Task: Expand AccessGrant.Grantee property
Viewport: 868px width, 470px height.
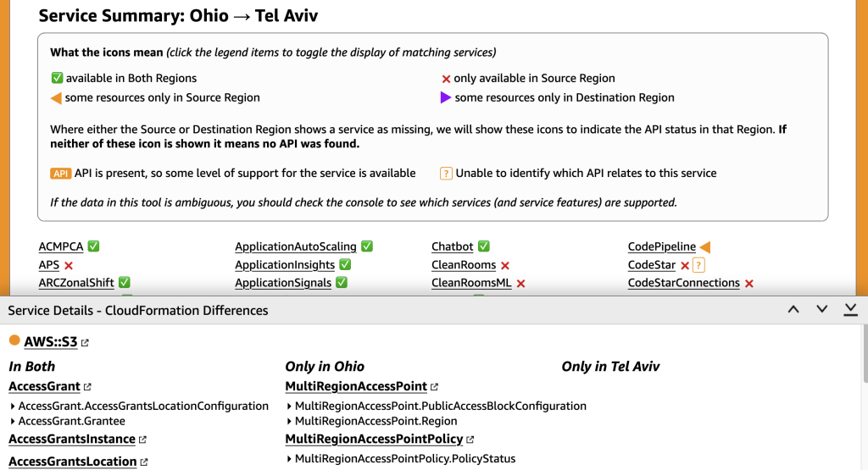Action: click(x=67, y=421)
